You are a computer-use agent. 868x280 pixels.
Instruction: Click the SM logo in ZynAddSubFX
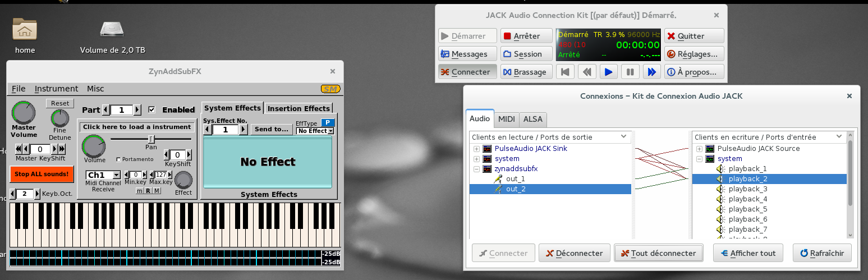[x=330, y=89]
